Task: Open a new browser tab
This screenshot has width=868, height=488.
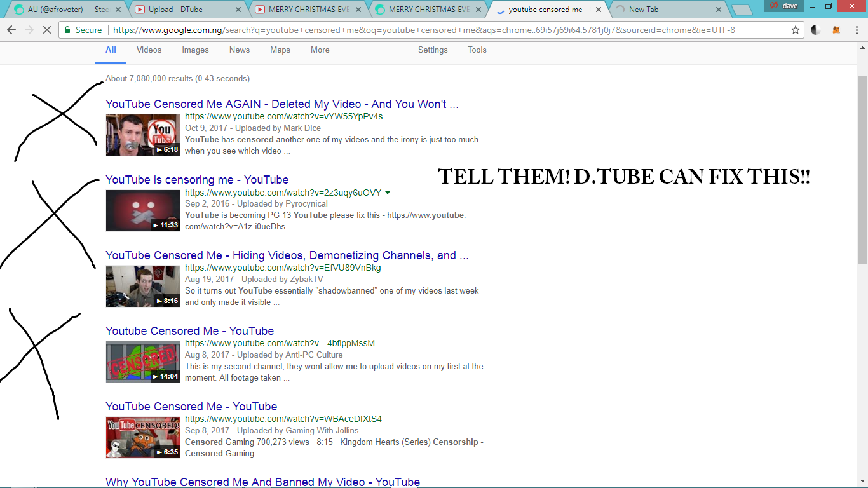Action: (742, 10)
